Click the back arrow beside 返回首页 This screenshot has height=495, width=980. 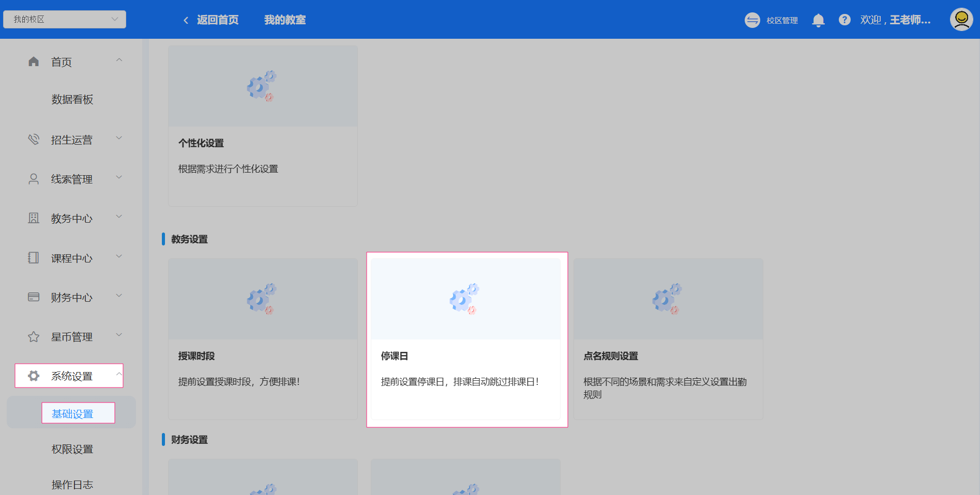[x=186, y=20]
